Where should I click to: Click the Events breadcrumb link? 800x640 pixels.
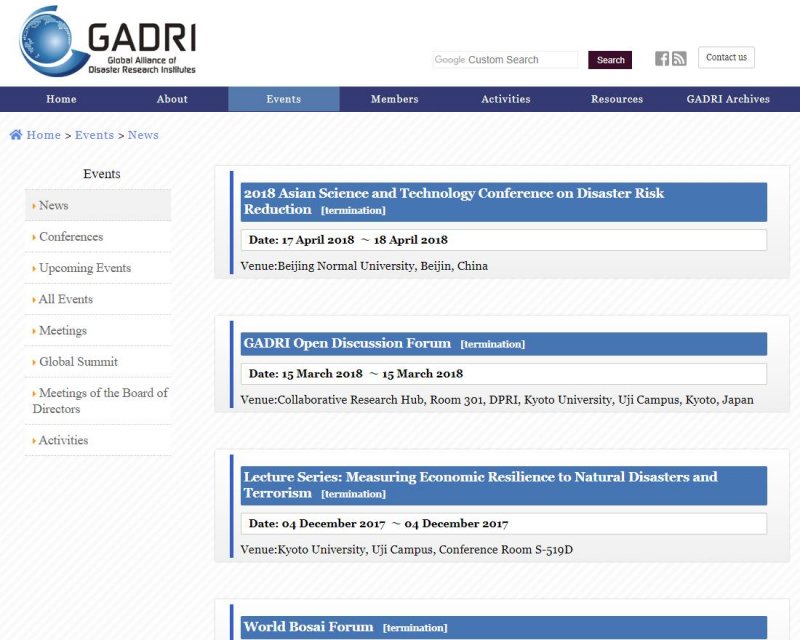point(94,135)
